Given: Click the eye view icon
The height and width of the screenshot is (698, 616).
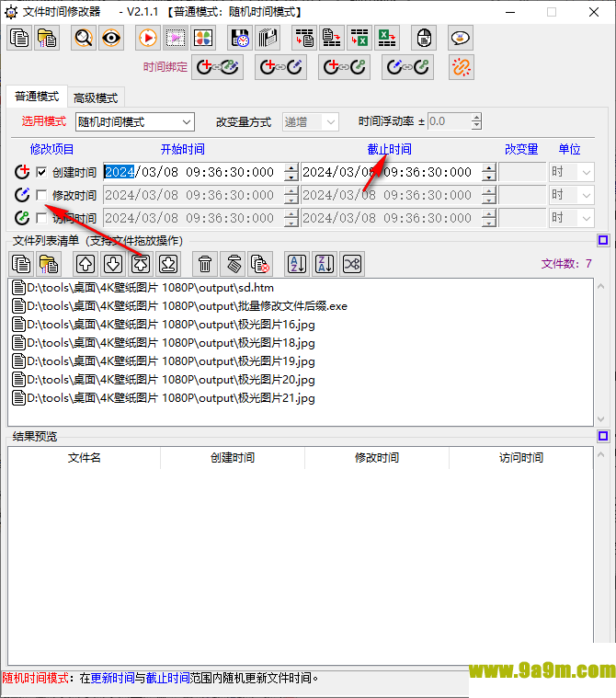Looking at the screenshot, I should 111,38.
